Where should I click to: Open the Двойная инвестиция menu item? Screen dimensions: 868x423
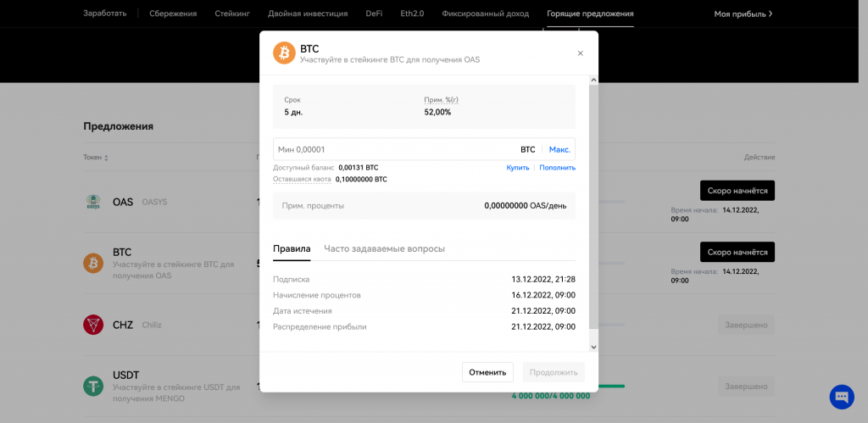click(x=307, y=14)
